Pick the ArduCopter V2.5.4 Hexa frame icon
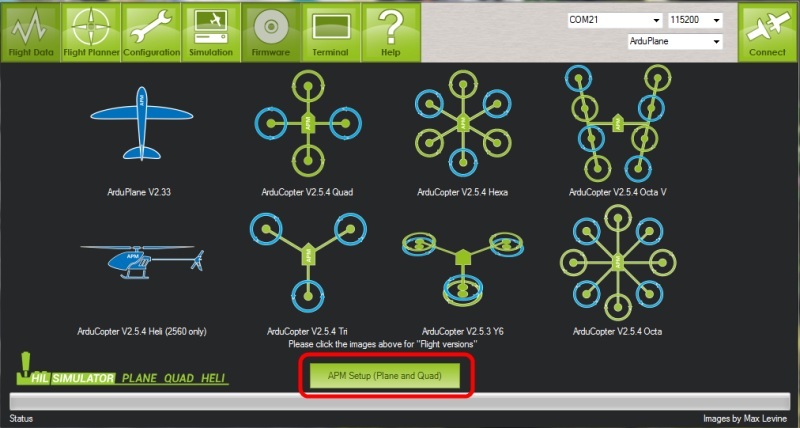Viewport: 800px width, 428px height. [463, 124]
